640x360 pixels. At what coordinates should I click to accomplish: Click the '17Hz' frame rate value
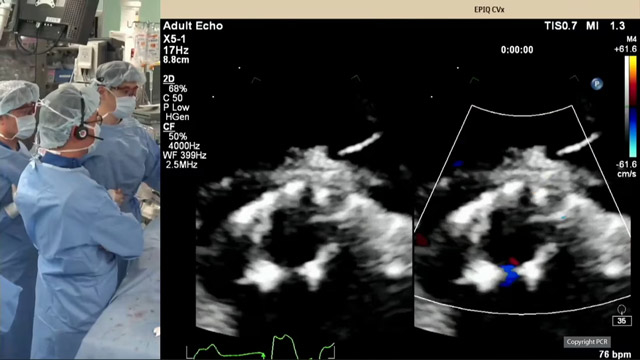[x=176, y=50]
